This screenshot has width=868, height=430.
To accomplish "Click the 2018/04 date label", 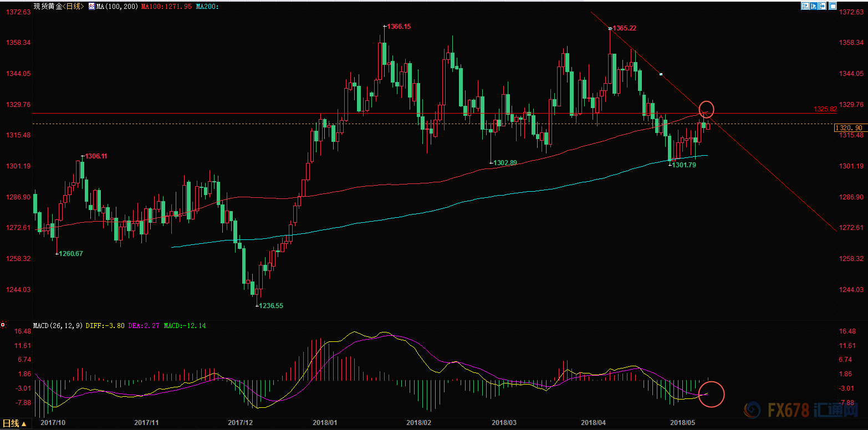I will [594, 422].
